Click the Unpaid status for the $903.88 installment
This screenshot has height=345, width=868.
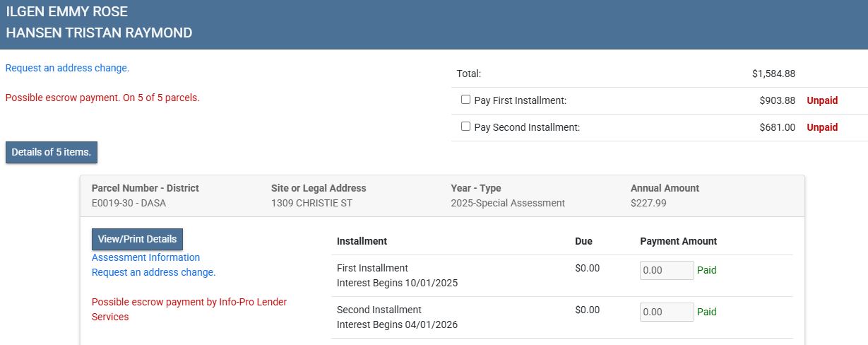click(822, 100)
